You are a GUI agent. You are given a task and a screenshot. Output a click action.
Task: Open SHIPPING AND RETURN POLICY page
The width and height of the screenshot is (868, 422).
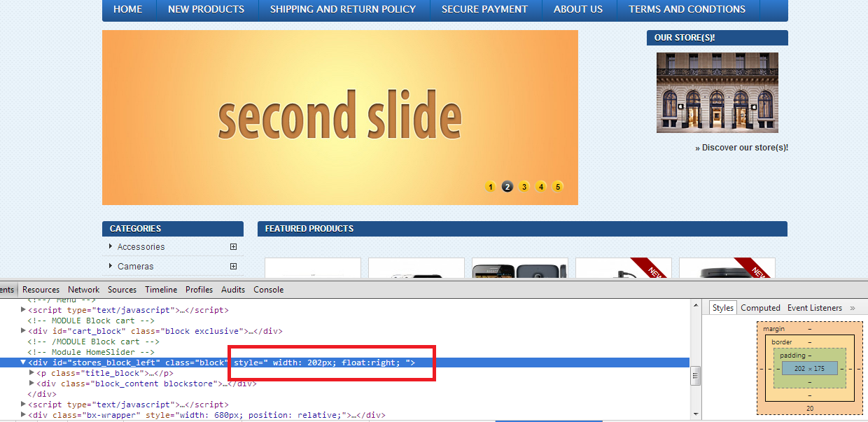pos(343,9)
